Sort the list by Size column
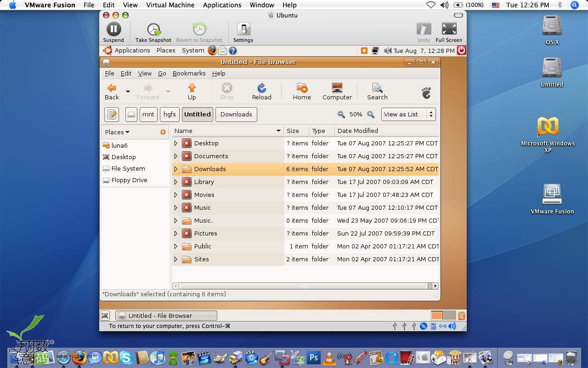This screenshot has height=368, width=588. coord(296,131)
